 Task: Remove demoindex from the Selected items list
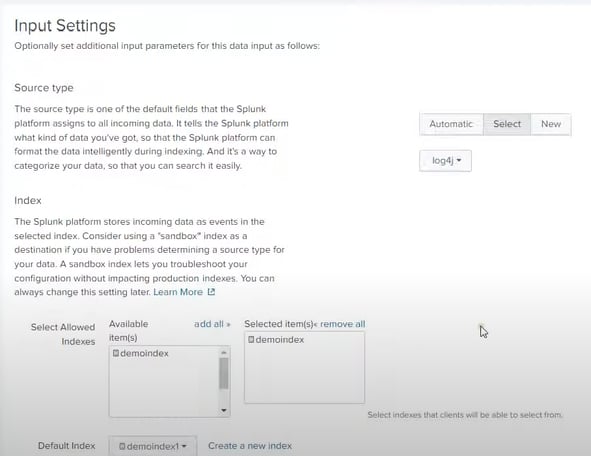(276, 340)
